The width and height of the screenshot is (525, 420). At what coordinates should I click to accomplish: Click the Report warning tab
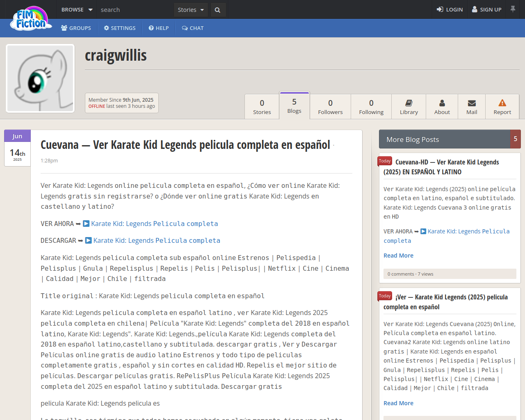pos(502,107)
